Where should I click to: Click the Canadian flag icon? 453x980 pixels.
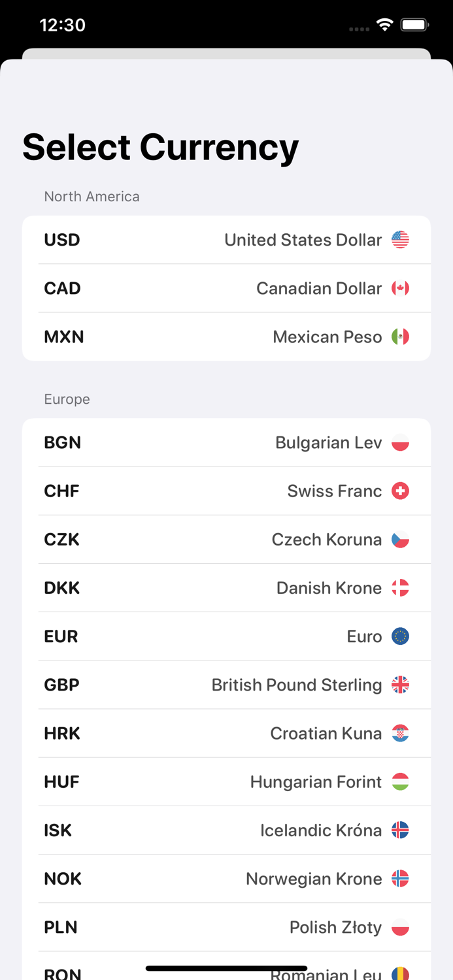pos(401,288)
